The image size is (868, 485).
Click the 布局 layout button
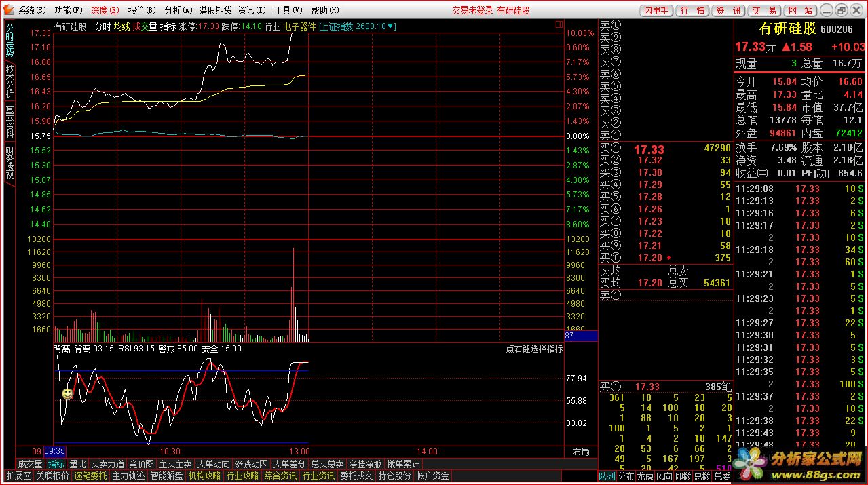(x=581, y=452)
